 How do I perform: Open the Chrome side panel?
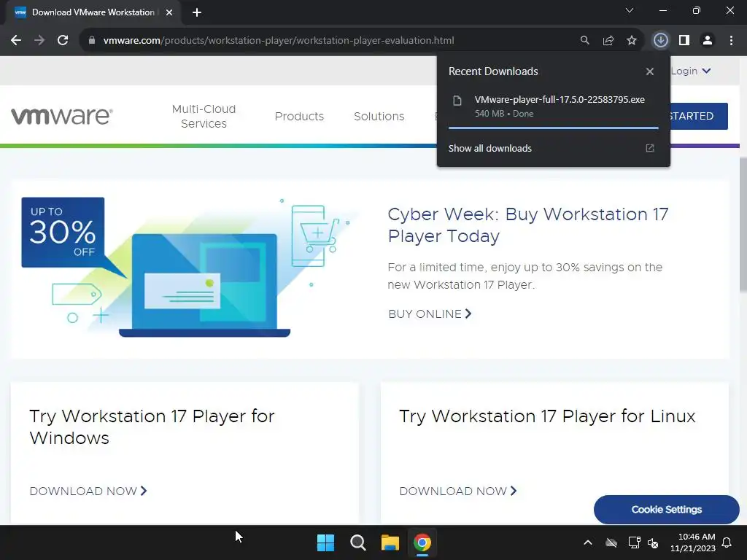[x=684, y=41]
